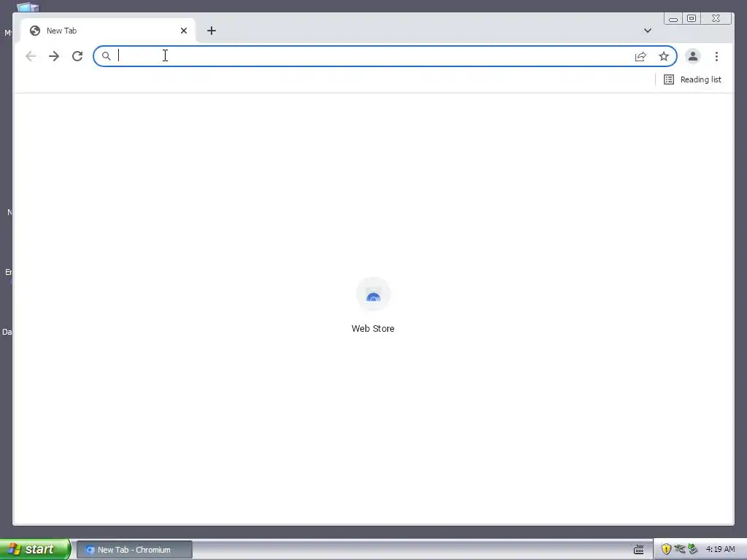Viewport: 747px width, 560px height.
Task: Expand the tab search chevron
Action: click(648, 31)
